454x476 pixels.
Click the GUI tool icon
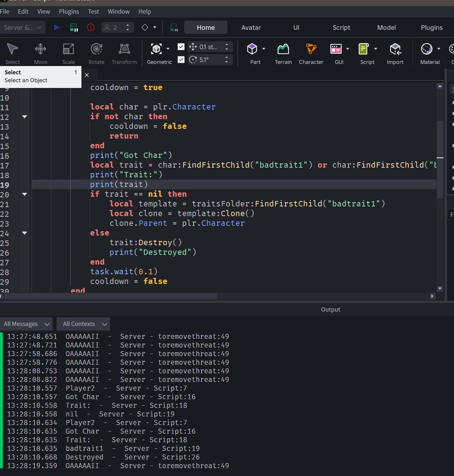click(336, 49)
